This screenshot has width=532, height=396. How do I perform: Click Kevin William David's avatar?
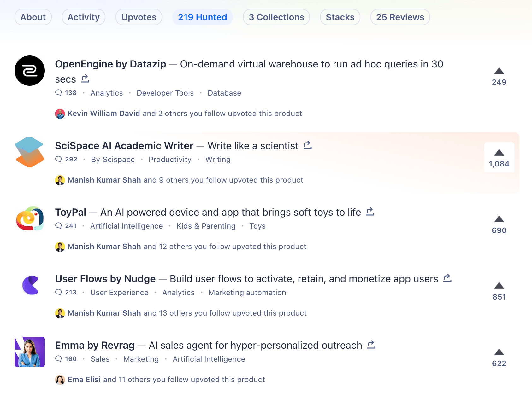(x=60, y=114)
